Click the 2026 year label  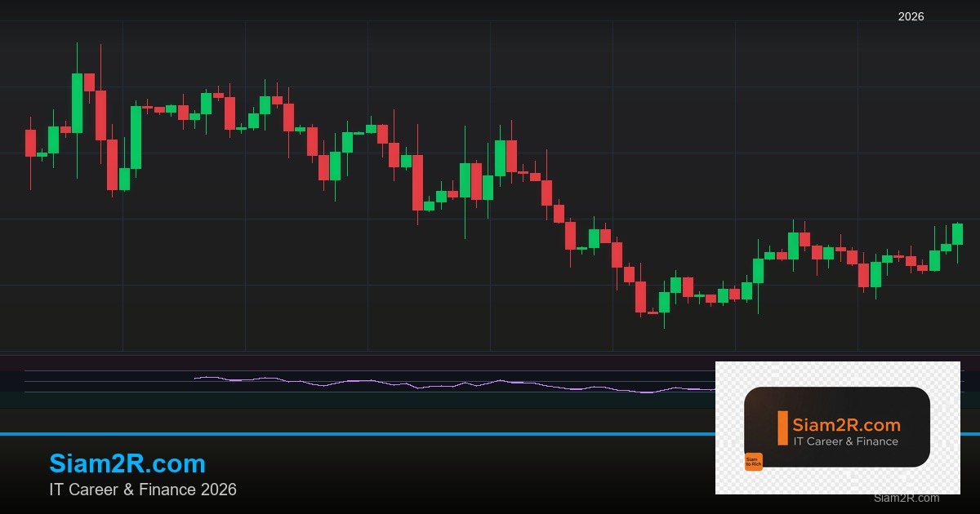pyautogui.click(x=911, y=16)
